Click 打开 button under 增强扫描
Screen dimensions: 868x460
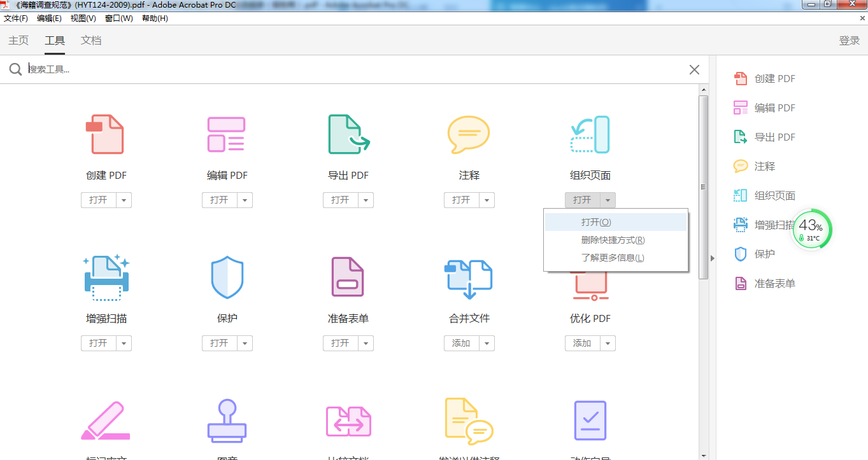(x=99, y=344)
